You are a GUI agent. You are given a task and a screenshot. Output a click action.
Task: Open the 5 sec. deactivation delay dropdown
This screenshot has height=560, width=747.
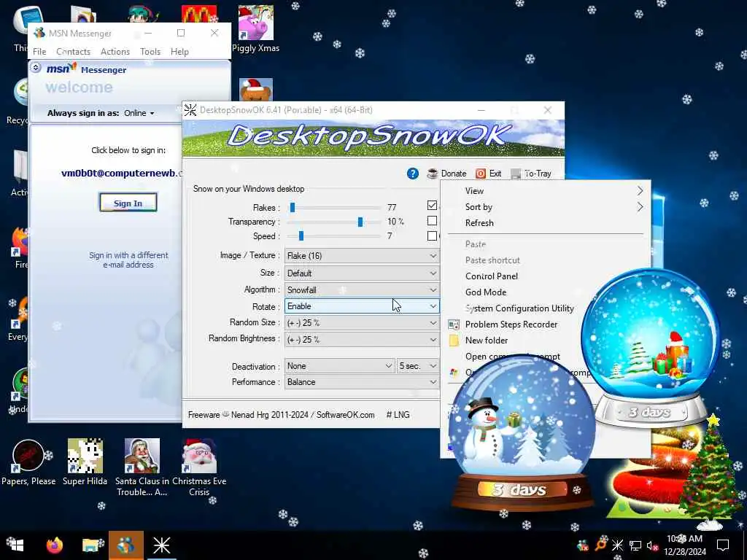(x=418, y=366)
